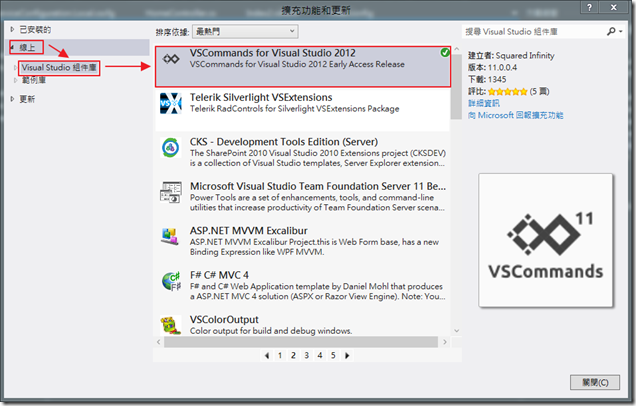This screenshot has width=636, height=406.
Task: Click the Telerik Silverlight VSExtensions icon
Action: [x=171, y=103]
